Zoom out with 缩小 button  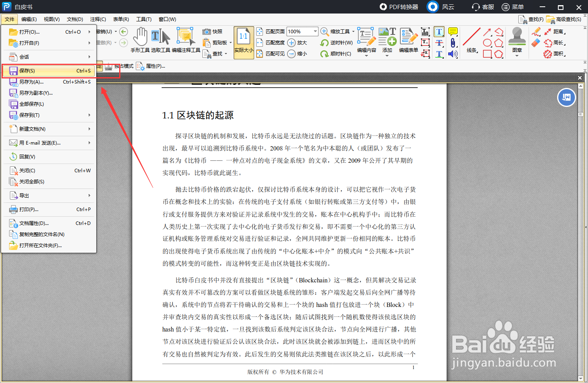pyautogui.click(x=297, y=54)
